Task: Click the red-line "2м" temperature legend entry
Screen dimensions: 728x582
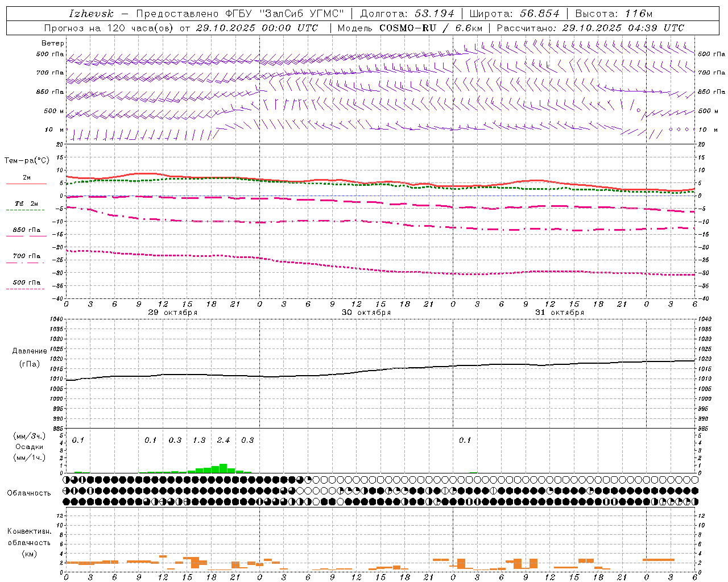Action: [x=27, y=177]
